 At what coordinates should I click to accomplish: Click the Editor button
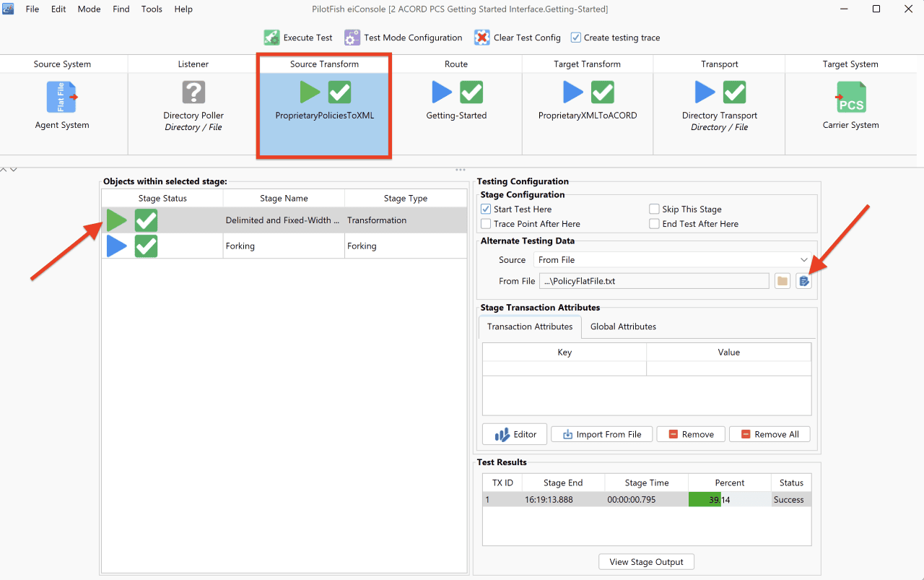click(x=515, y=434)
